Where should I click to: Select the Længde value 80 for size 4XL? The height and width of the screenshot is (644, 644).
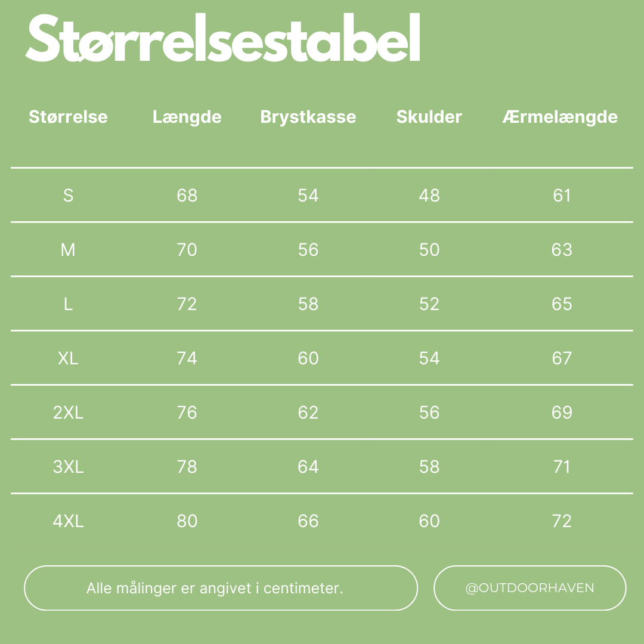187,521
